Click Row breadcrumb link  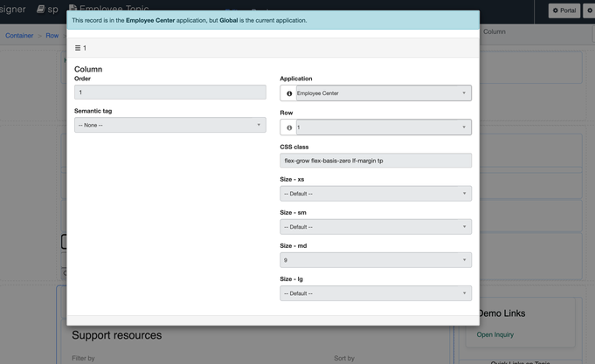pyautogui.click(x=52, y=36)
